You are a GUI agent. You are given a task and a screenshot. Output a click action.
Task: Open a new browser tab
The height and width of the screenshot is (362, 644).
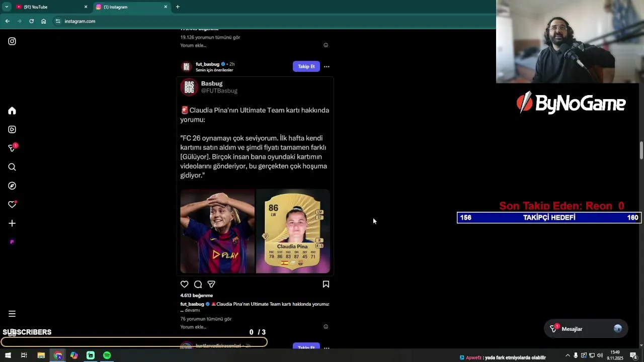coord(178,7)
